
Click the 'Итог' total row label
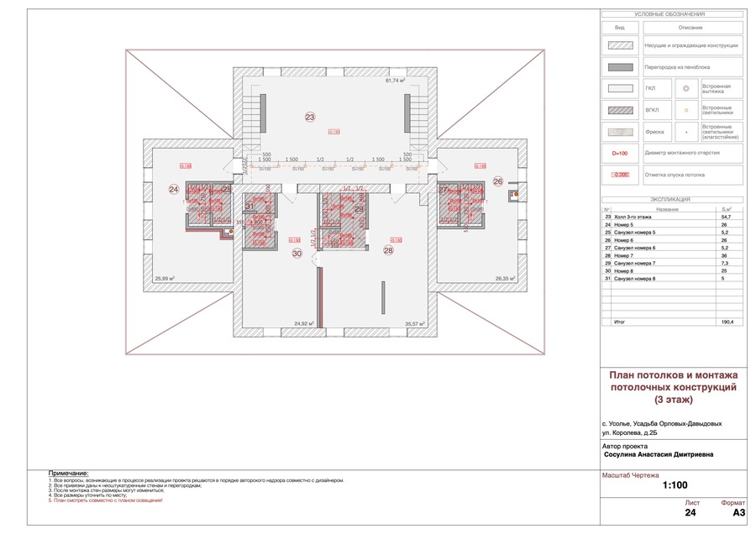619,322
